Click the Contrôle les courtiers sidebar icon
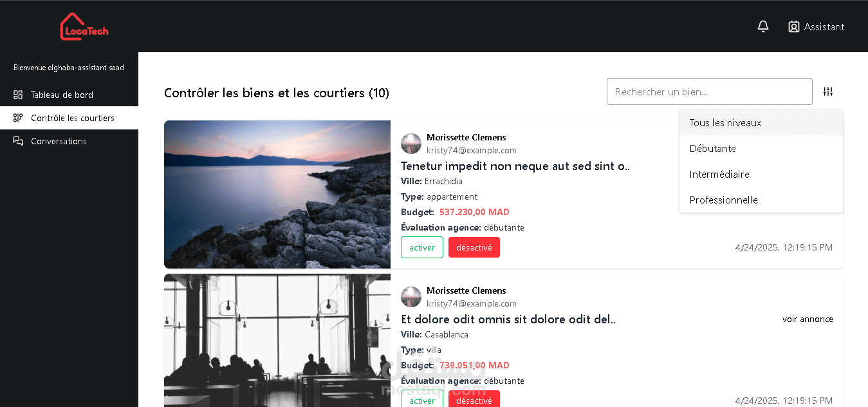Image resolution: width=868 pixels, height=407 pixels. point(18,118)
